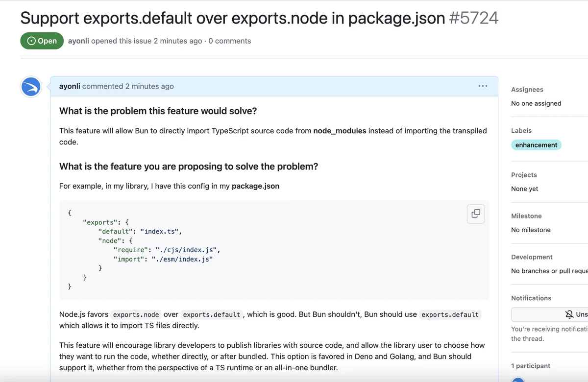This screenshot has height=382, width=588.
Task: Click the issue number #5724
Action: [474, 18]
